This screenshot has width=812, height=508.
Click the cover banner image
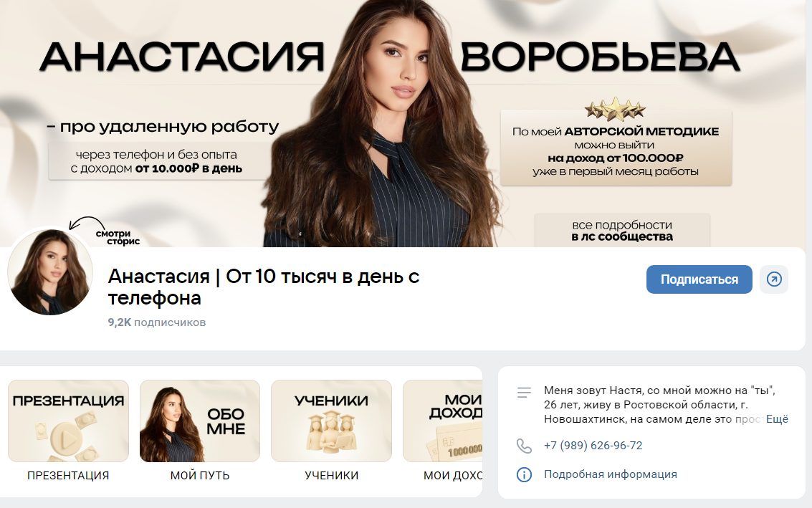[406, 123]
